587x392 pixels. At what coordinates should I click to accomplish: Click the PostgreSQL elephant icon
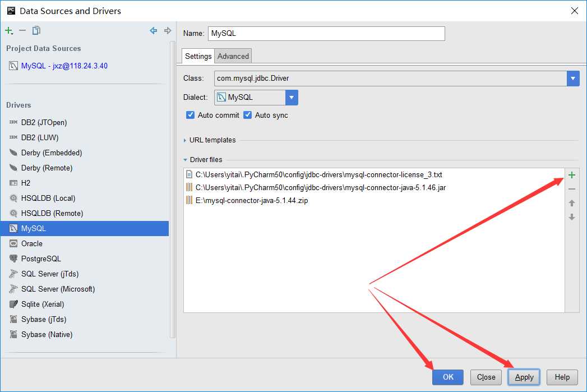[13, 259]
